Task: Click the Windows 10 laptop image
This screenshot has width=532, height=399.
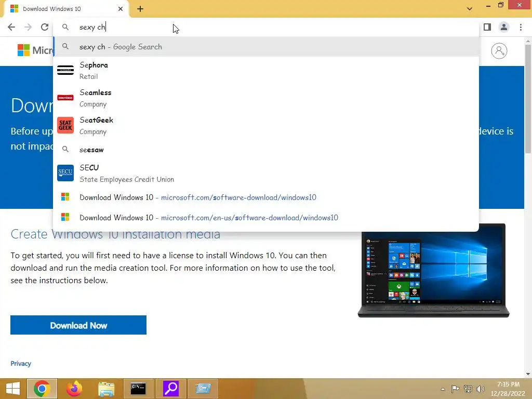Action: pos(434,270)
